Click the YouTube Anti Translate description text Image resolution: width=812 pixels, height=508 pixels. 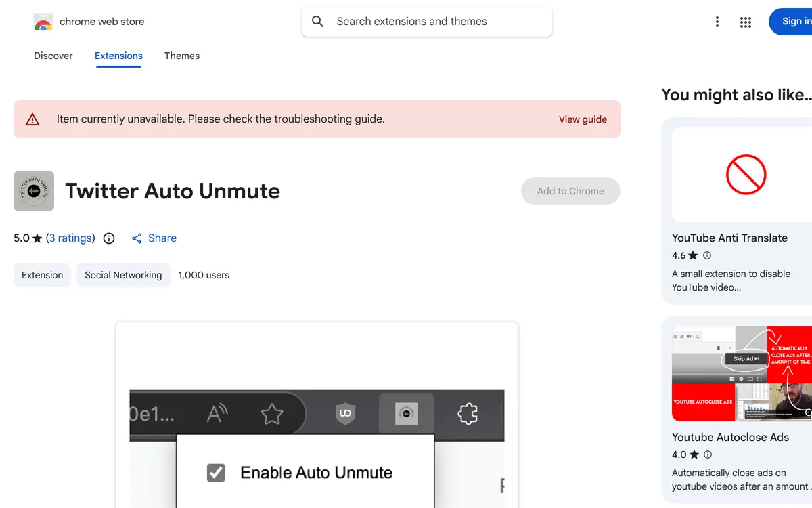(731, 280)
